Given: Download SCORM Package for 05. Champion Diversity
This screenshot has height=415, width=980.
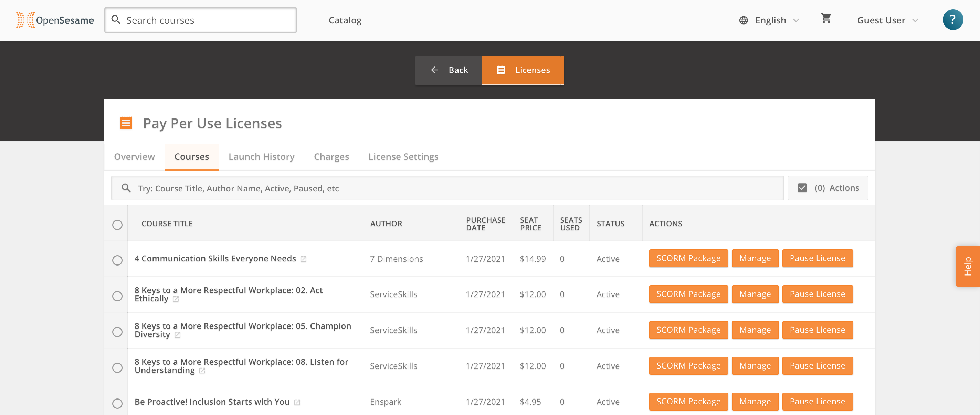Looking at the screenshot, I should [688, 330].
